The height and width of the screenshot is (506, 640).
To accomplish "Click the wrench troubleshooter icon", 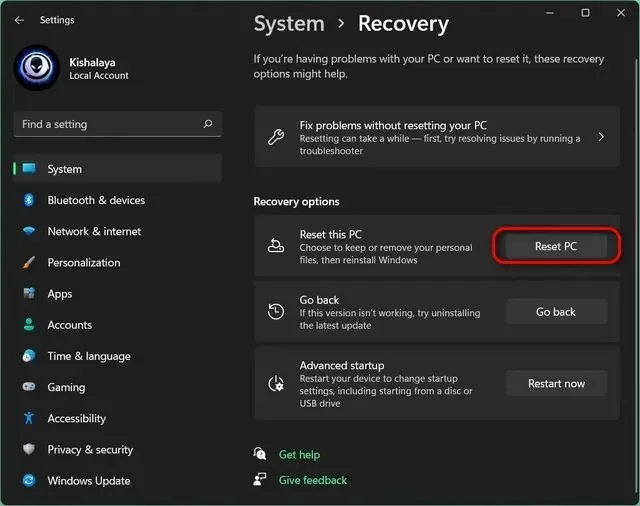I will click(276, 137).
